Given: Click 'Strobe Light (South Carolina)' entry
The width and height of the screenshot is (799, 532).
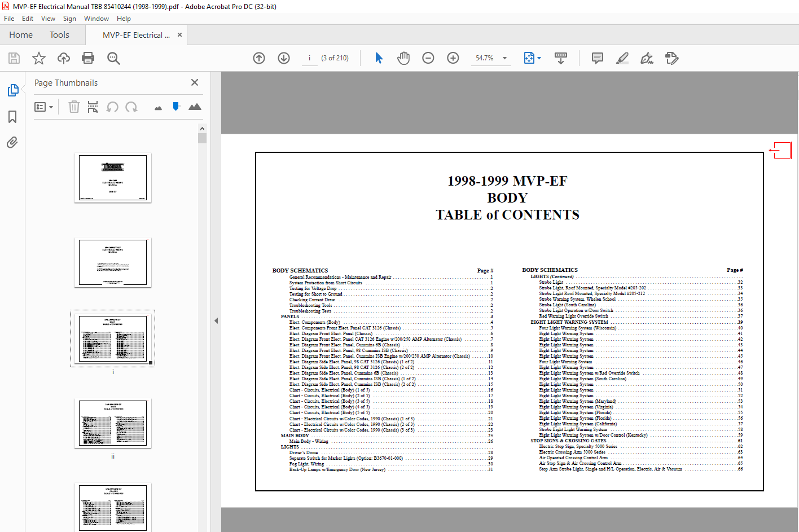Looking at the screenshot, I should [567, 305].
